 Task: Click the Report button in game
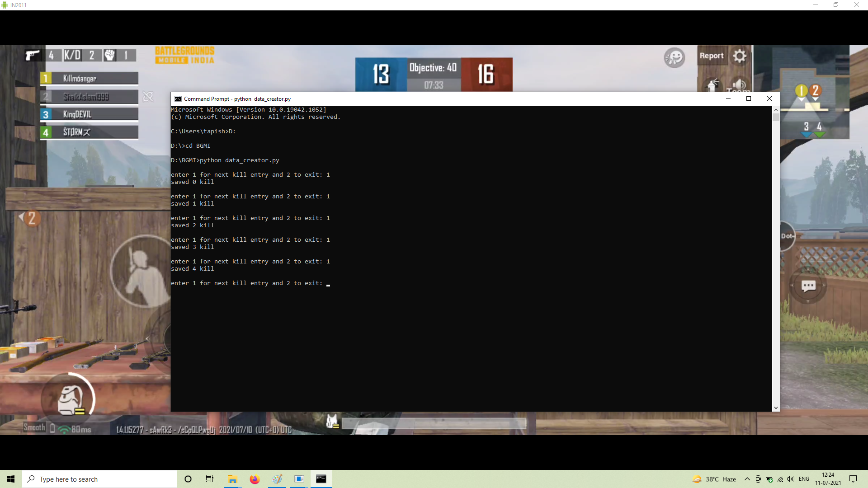712,56
